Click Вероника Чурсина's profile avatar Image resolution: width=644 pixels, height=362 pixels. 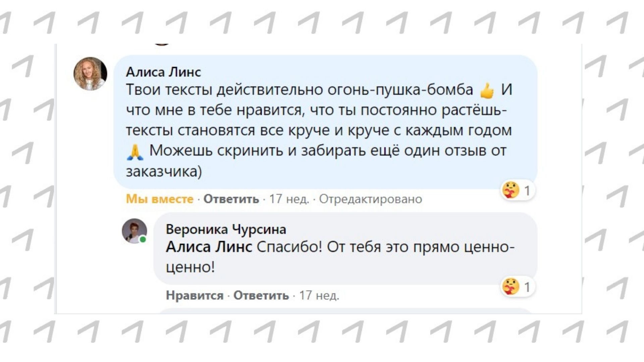134,231
